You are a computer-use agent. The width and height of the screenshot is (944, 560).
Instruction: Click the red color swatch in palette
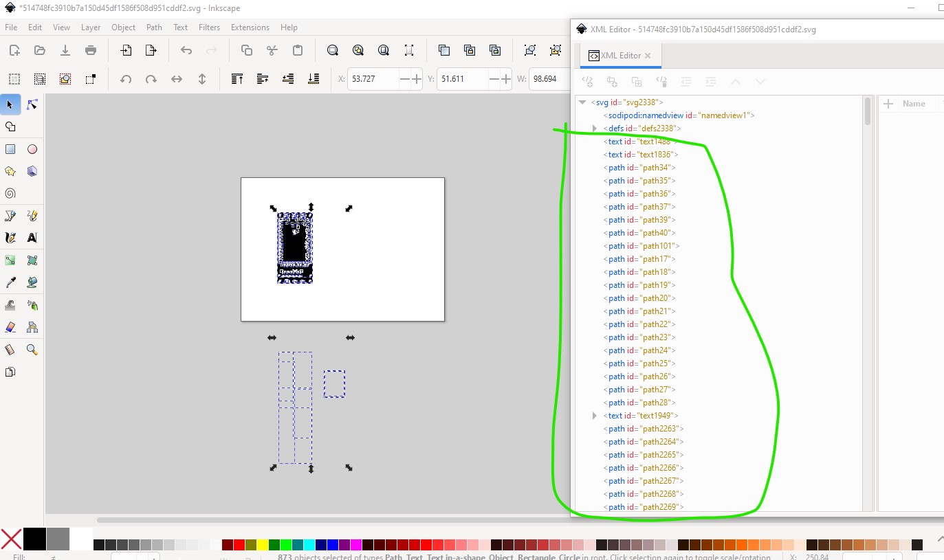239,545
